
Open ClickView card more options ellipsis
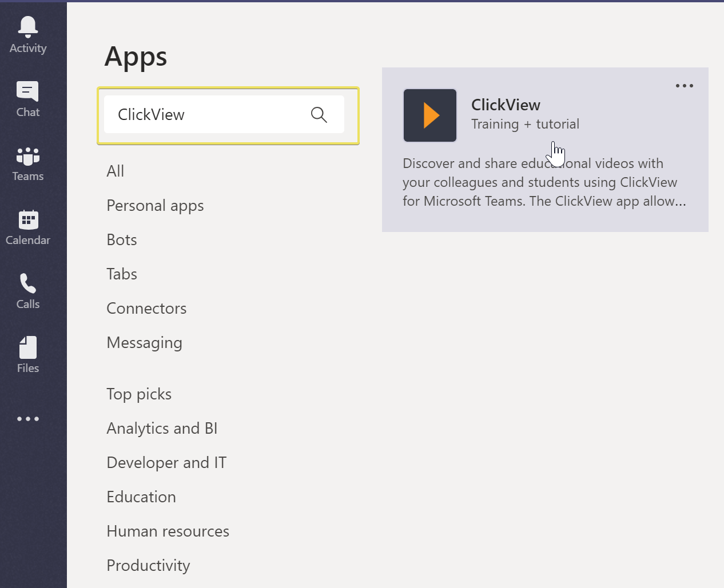685,86
